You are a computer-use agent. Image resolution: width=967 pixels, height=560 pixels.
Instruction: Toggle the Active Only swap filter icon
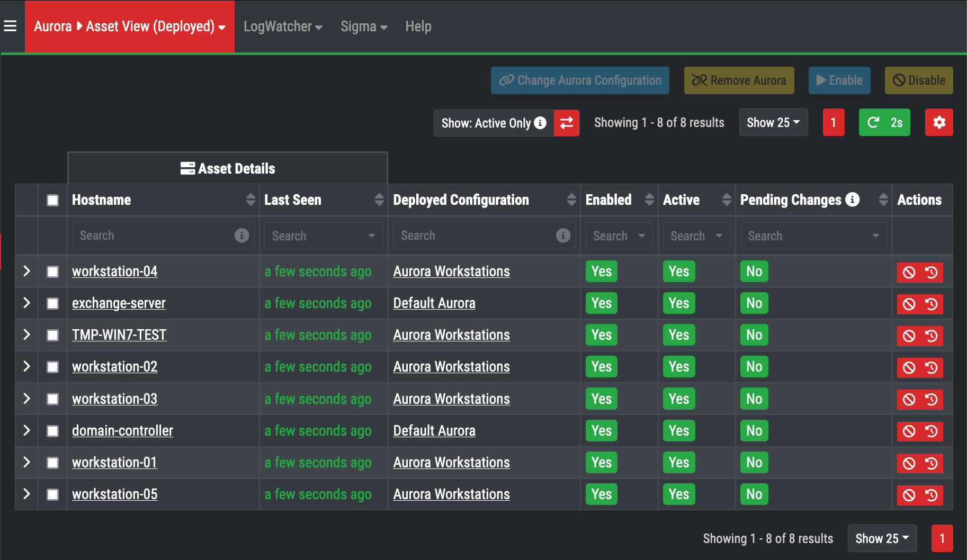566,123
